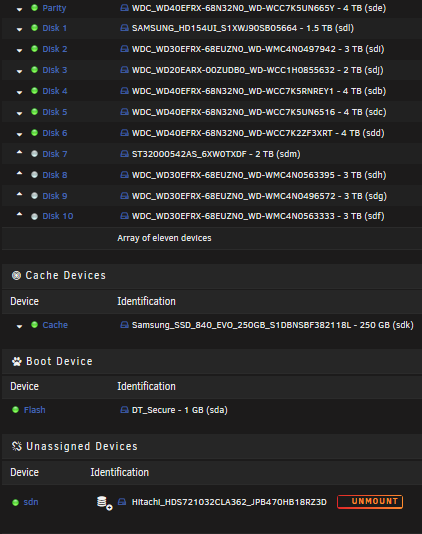The height and width of the screenshot is (534, 422).
Task: Open the Disk 1 device link
Action: pyautogui.click(x=54, y=28)
